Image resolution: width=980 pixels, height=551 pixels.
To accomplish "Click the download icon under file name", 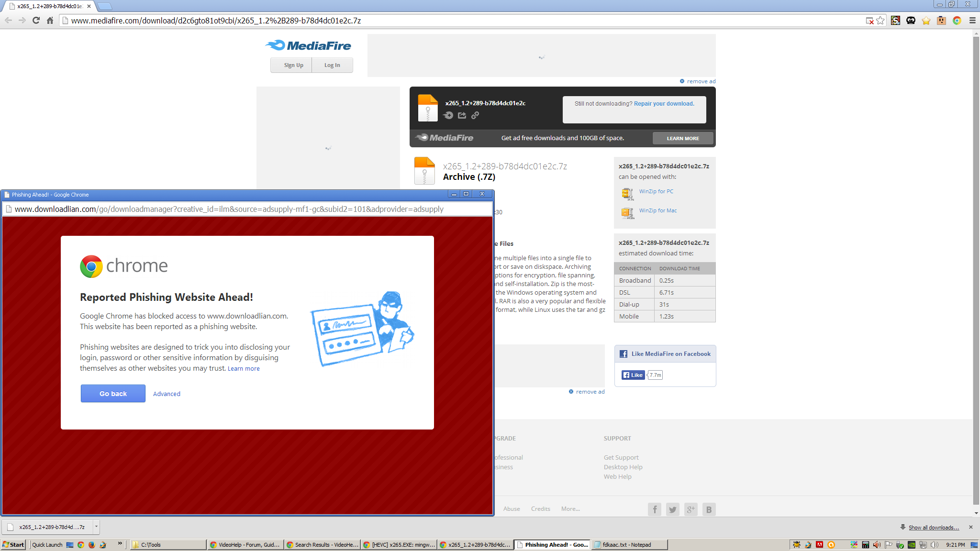I will [448, 115].
